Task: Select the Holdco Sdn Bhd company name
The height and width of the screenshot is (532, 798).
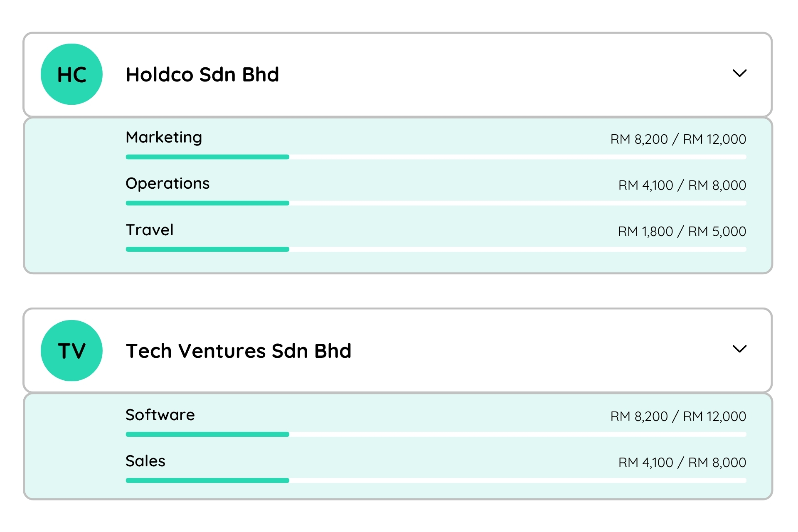Action: 202,75
